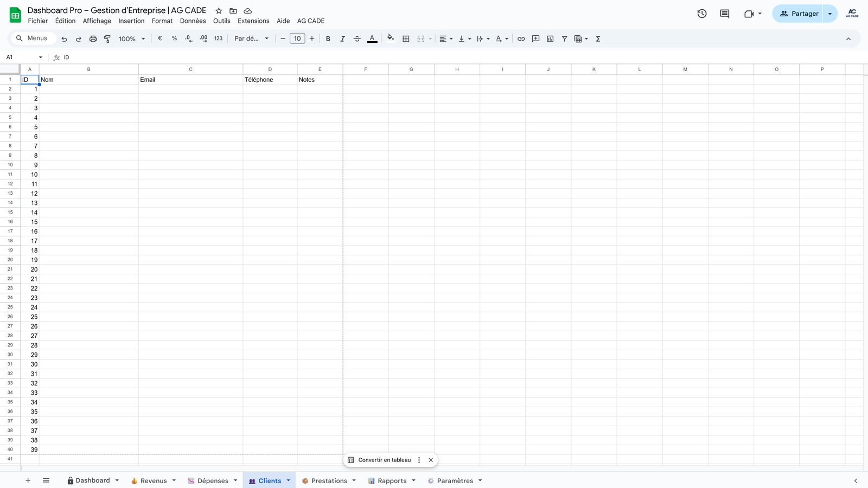Click the undo arrow icon
The width and height of the screenshot is (868, 488).
click(64, 39)
